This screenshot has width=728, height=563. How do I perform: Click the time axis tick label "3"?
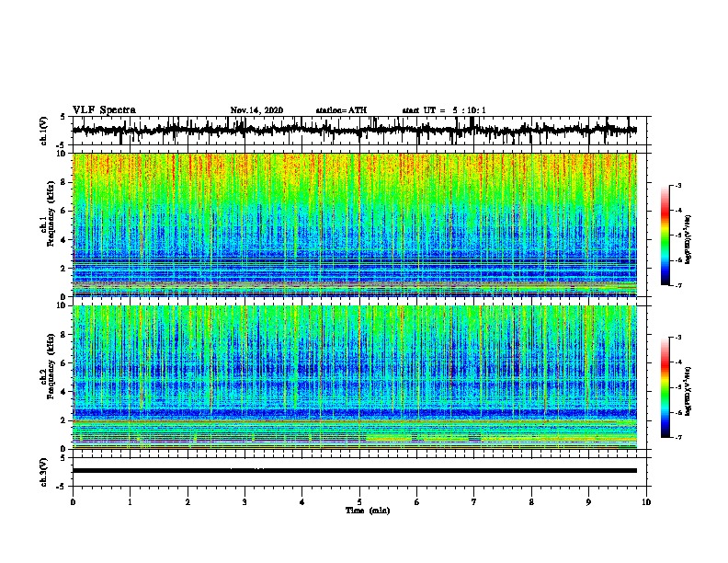pos(245,502)
